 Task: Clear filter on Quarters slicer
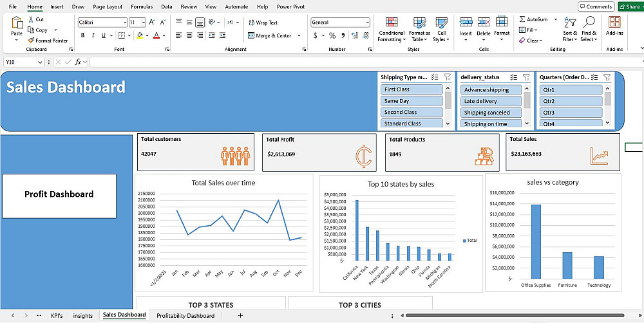(x=607, y=77)
